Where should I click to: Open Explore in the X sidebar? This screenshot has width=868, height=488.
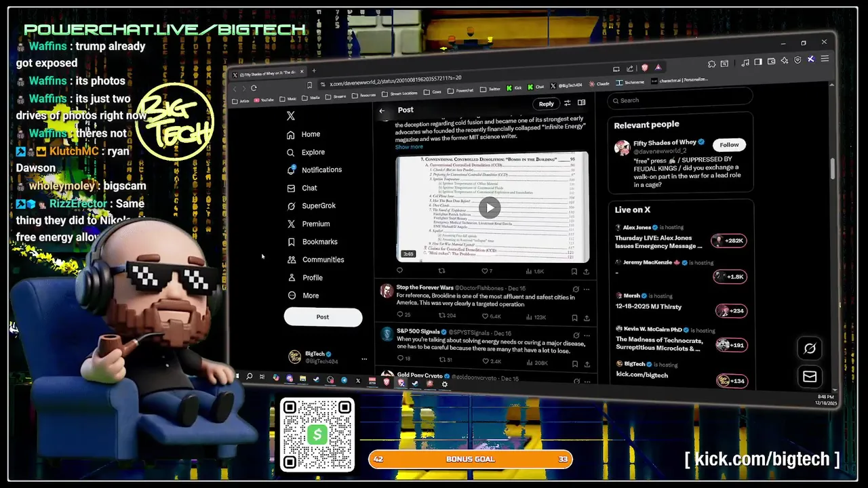(305, 152)
